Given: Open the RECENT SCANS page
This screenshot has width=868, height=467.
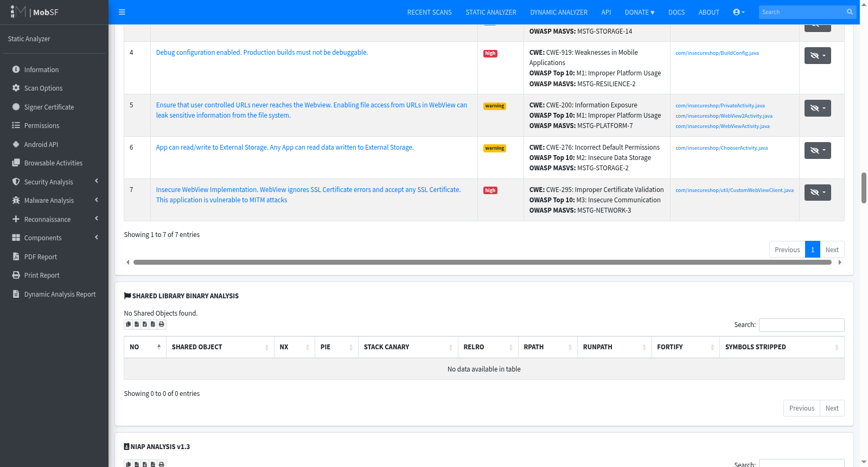Looking at the screenshot, I should 429,12.
